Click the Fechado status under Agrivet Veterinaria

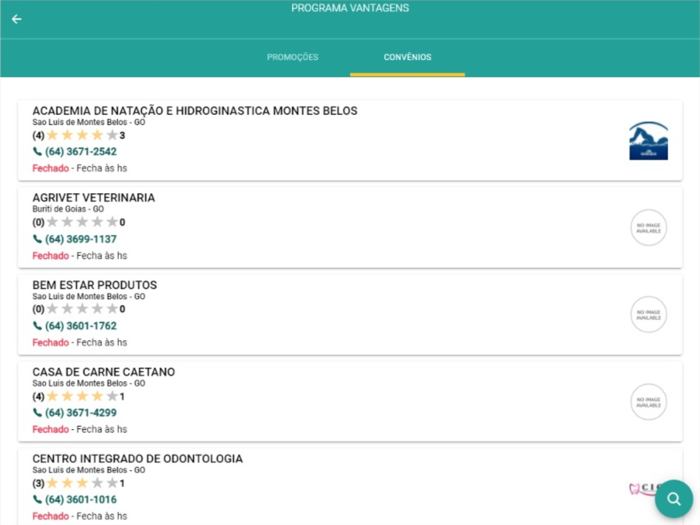(50, 256)
